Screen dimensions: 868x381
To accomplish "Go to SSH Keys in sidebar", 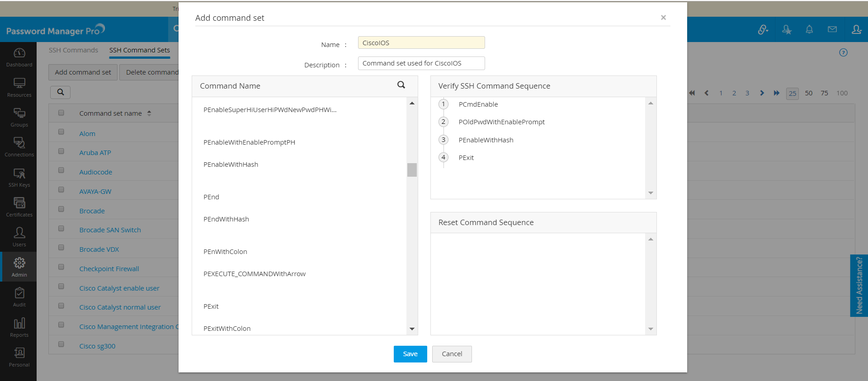I will (x=19, y=178).
